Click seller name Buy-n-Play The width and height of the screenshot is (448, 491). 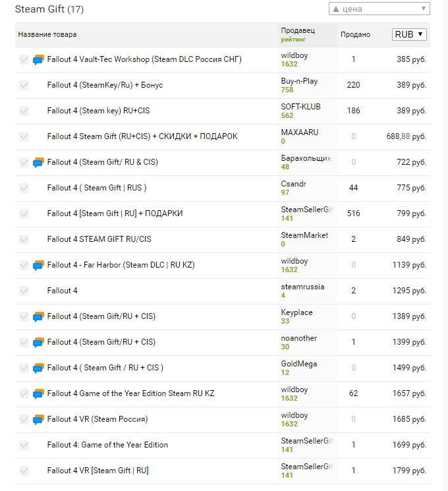pyautogui.click(x=299, y=81)
